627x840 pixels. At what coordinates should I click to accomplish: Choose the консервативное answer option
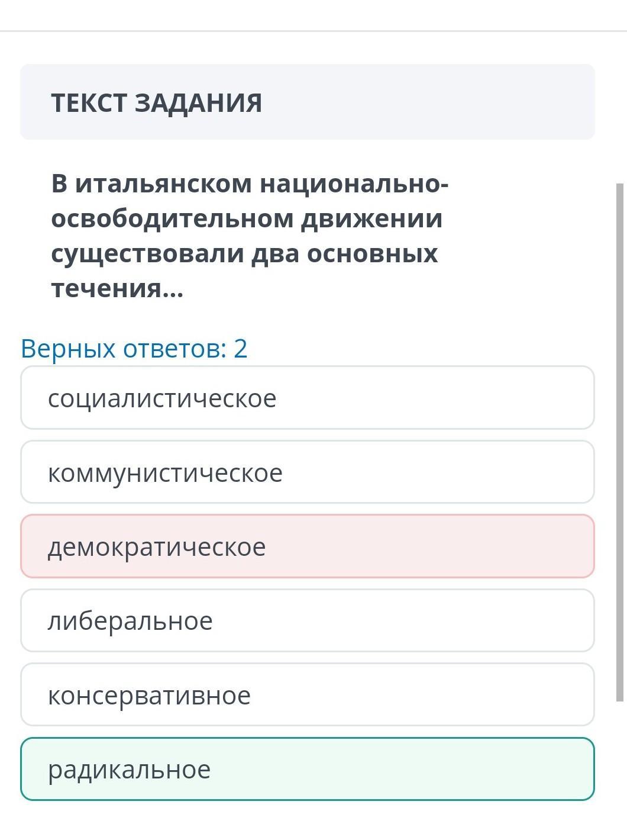pyautogui.click(x=307, y=695)
